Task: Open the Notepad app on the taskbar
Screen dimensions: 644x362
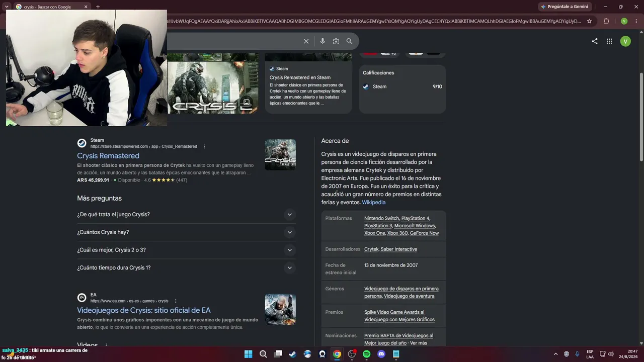Action: tap(396, 354)
